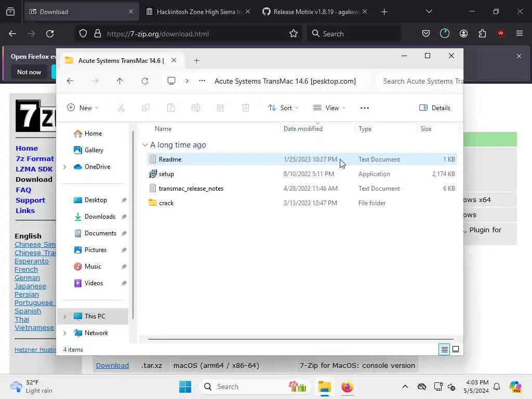Select the Download Firefox tab
This screenshot has width=532, height=399.
click(82, 12)
